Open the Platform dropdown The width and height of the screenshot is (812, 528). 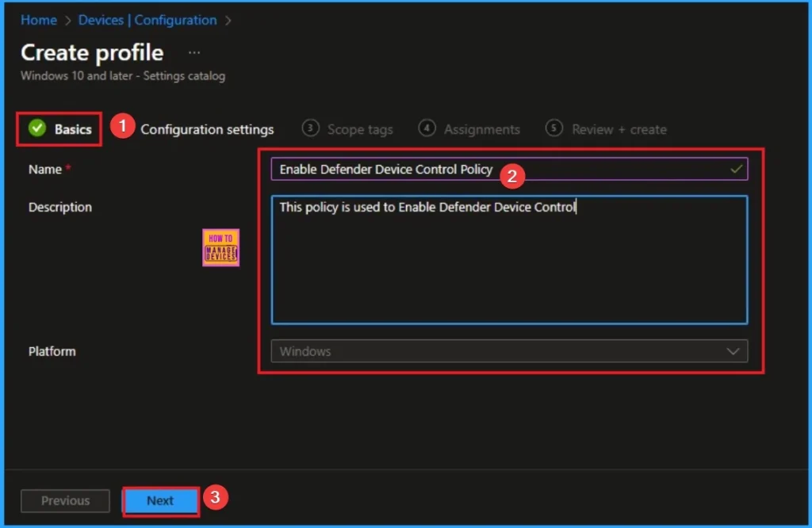click(509, 351)
